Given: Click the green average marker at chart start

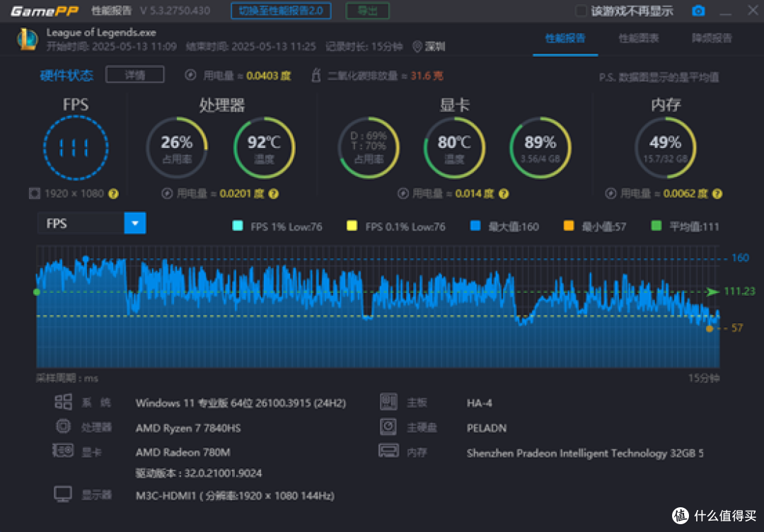Looking at the screenshot, I should point(37,292).
